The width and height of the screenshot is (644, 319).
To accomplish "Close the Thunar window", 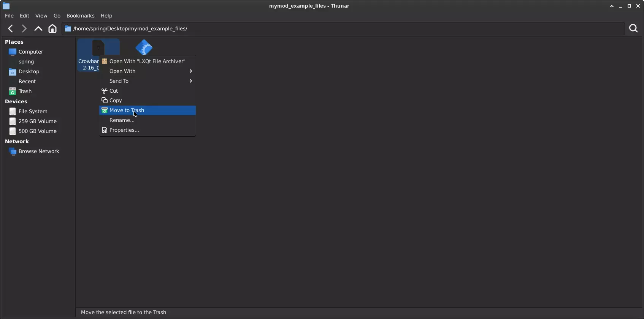I will 638,6.
